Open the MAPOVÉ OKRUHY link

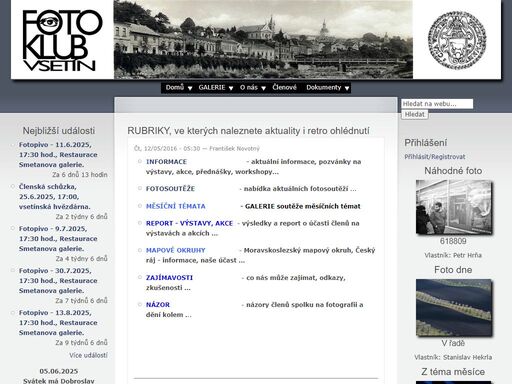[176, 250]
